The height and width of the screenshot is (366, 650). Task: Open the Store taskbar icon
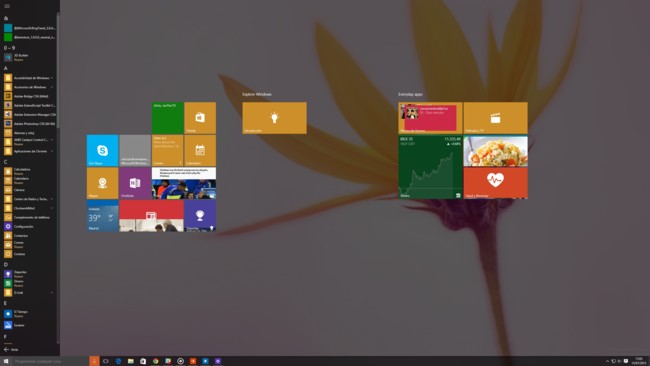pyautogui.click(x=143, y=361)
